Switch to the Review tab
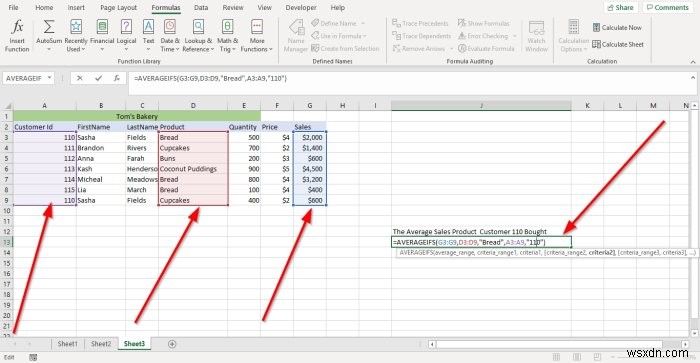This screenshot has height=363, width=700. click(x=233, y=8)
